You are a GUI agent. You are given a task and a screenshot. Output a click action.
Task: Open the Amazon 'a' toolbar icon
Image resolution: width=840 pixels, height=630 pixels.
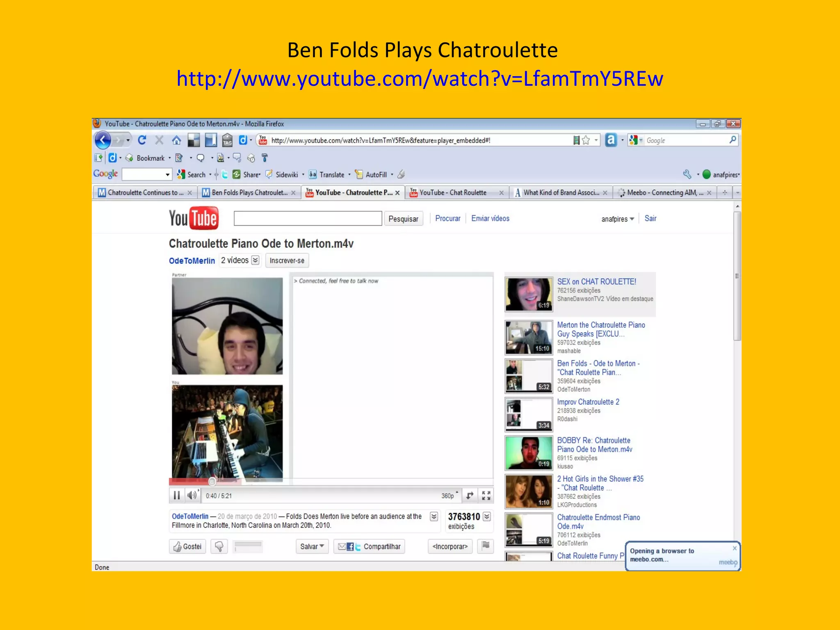click(611, 140)
